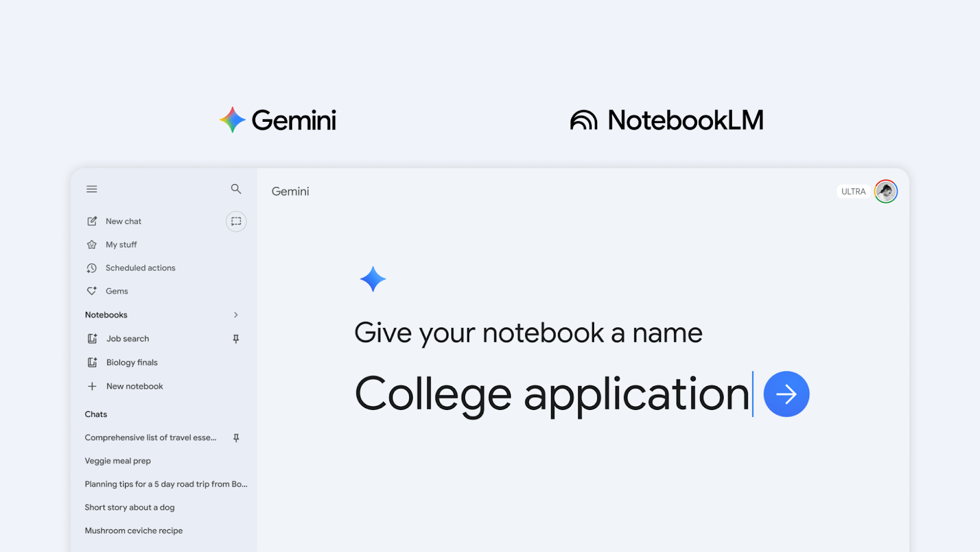Select the Biology finals notebook

tap(131, 362)
